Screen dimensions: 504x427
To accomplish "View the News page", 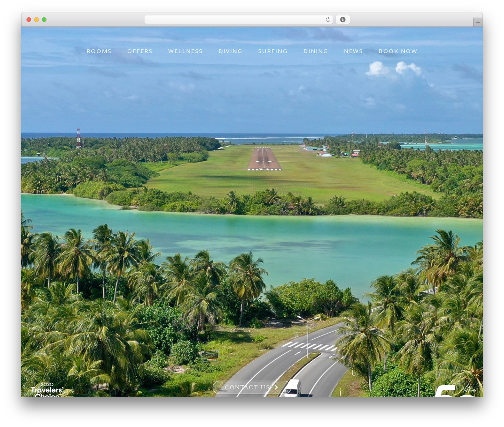I will tap(353, 51).
